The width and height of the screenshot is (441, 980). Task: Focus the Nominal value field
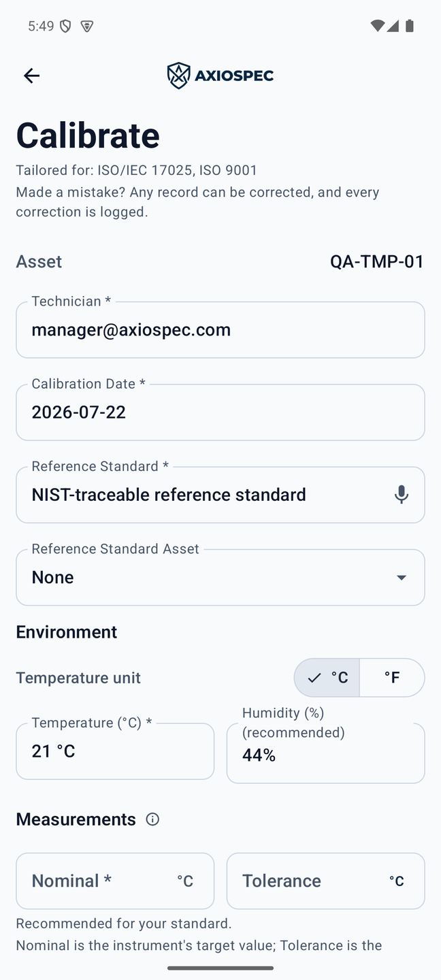[115, 881]
